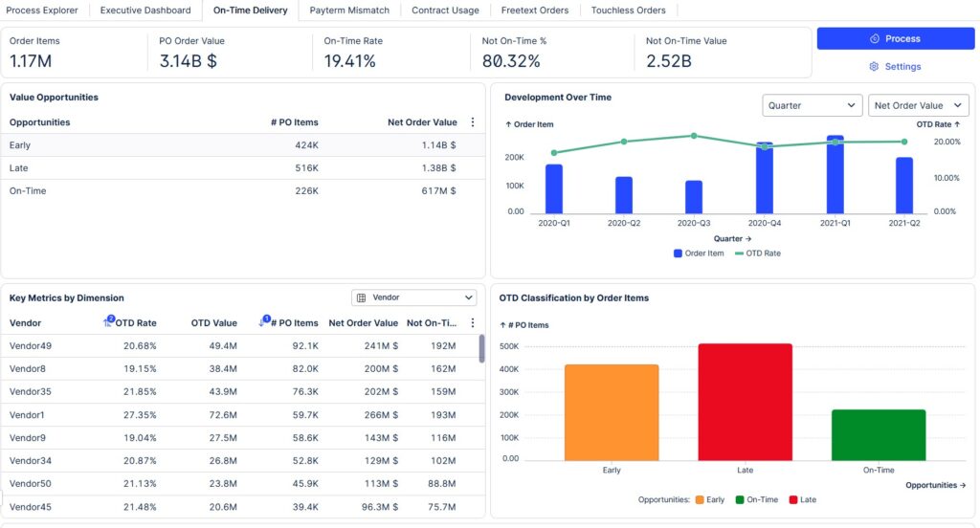Click the sort icon beside OTD Rate
Screen dimensions: 980x528
108,322
